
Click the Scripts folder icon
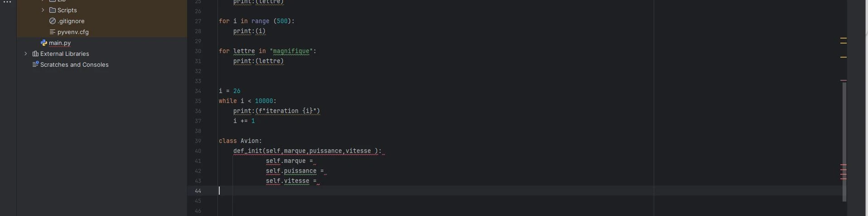[x=53, y=10]
